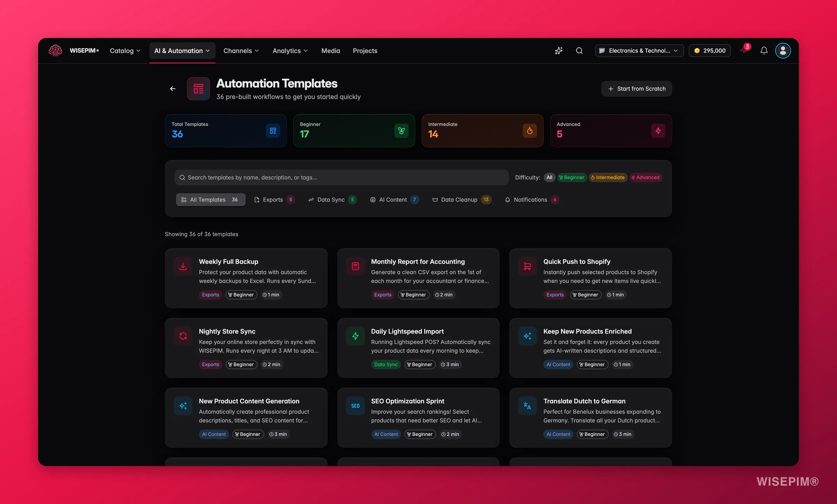Select the Exports category tab
The width and height of the screenshot is (837, 504).
click(x=274, y=200)
